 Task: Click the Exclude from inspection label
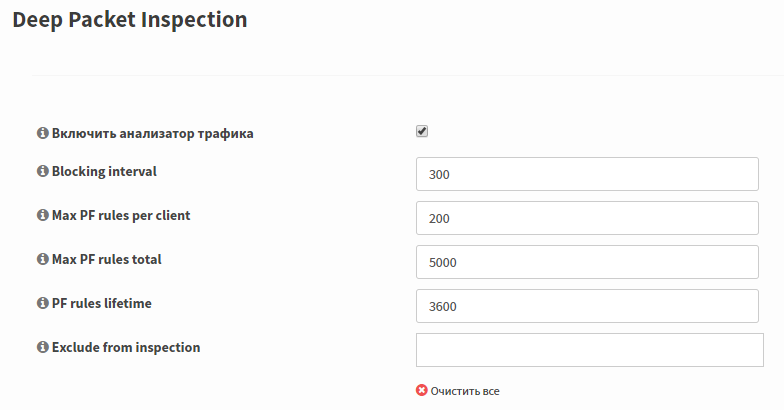coord(126,348)
